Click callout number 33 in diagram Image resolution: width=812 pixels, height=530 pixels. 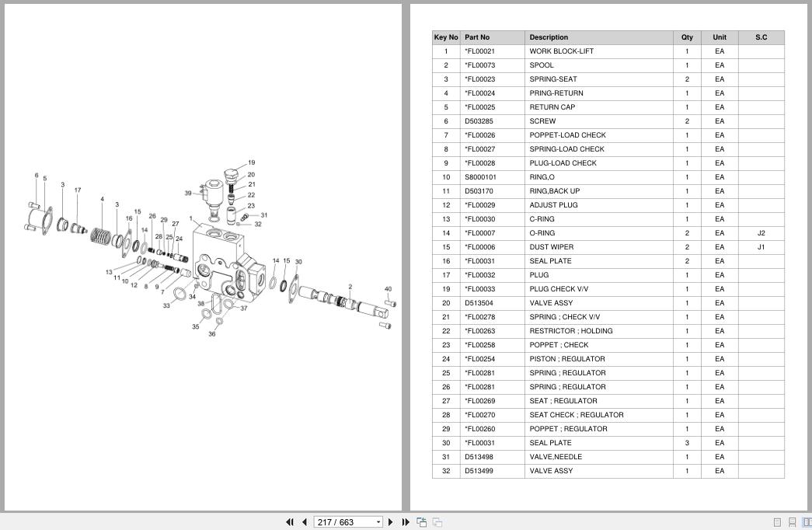click(166, 305)
